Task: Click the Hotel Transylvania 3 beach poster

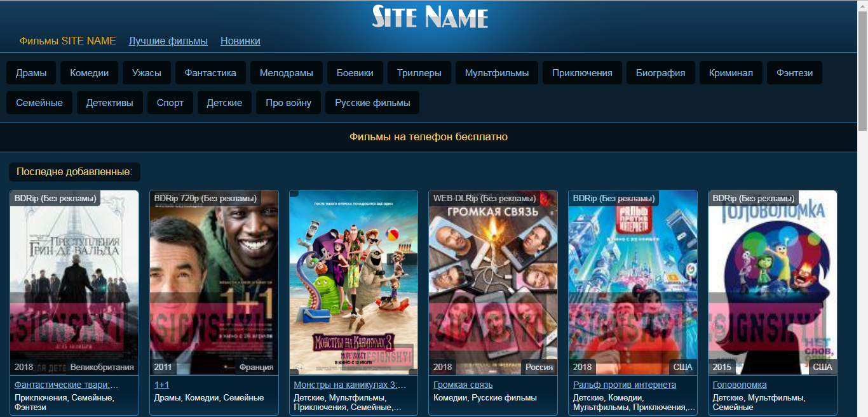Action: [354, 282]
